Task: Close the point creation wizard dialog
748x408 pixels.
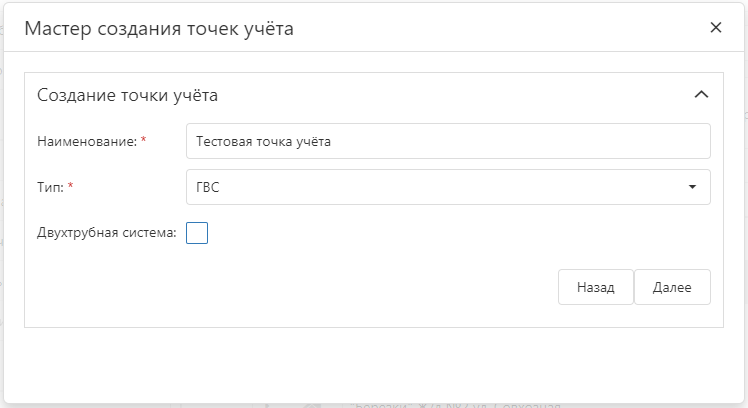Action: (715, 28)
